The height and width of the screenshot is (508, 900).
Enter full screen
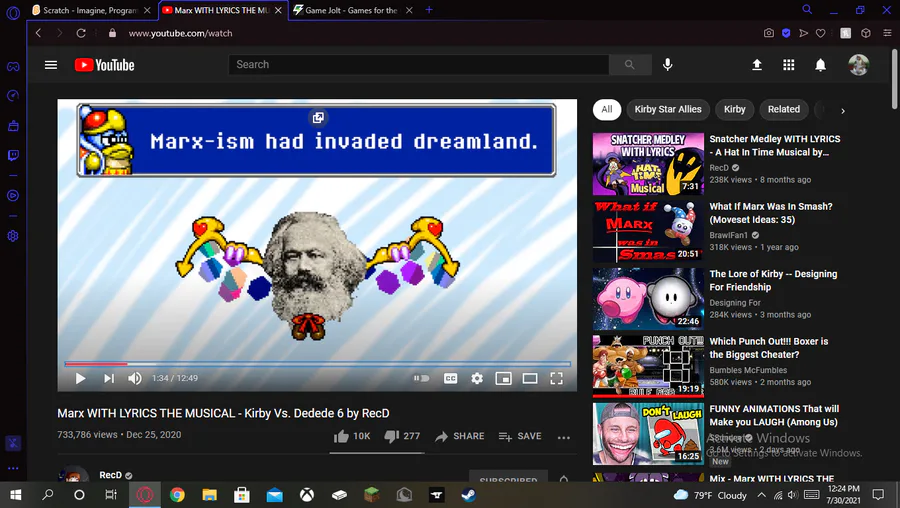[x=556, y=378]
